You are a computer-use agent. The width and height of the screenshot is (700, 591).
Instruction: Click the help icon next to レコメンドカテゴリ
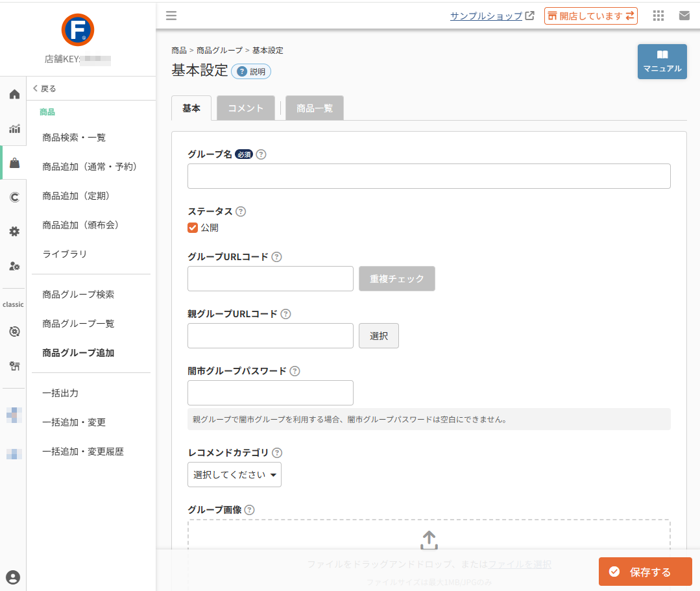[277, 453]
